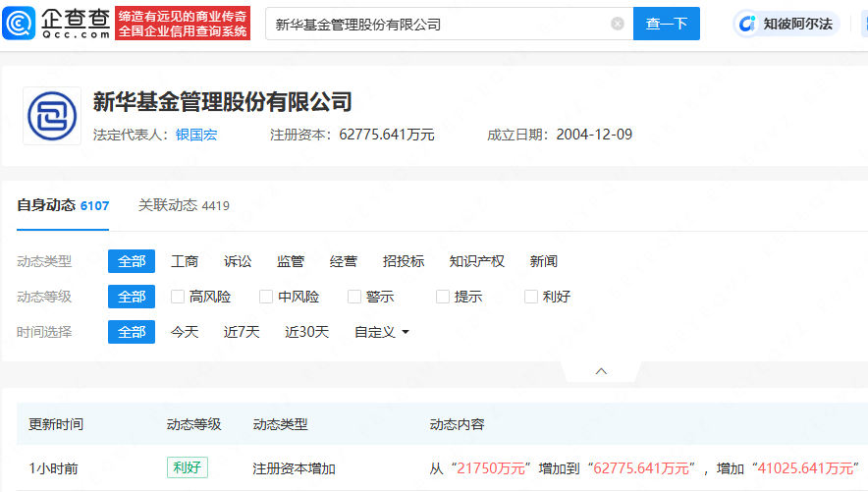Check the 高风险 checkbox
Screen dimensions: 868x492
178,297
